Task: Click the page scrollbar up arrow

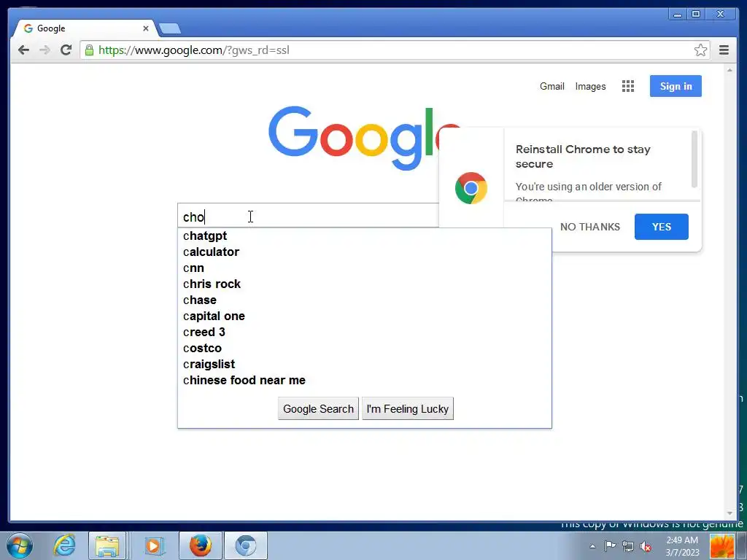Action: click(729, 70)
